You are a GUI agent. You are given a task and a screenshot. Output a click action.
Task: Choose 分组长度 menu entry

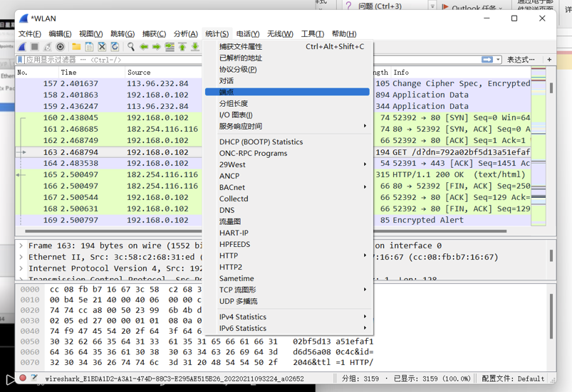click(288, 103)
